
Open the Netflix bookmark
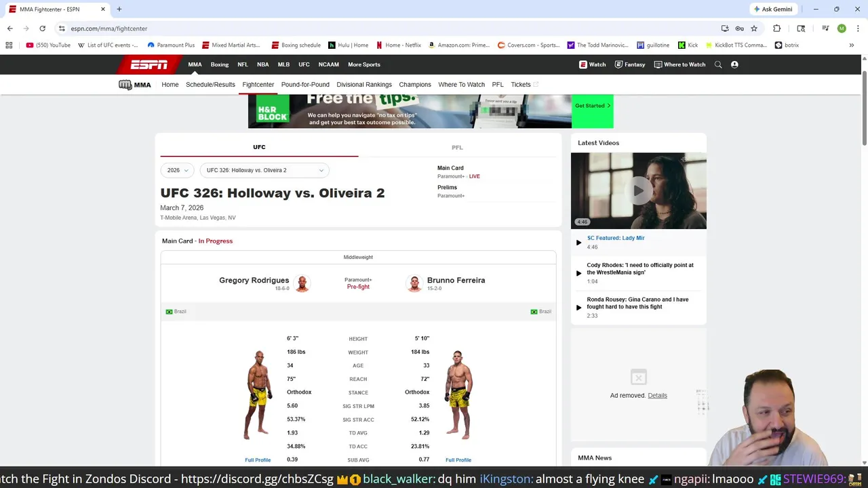coord(399,45)
